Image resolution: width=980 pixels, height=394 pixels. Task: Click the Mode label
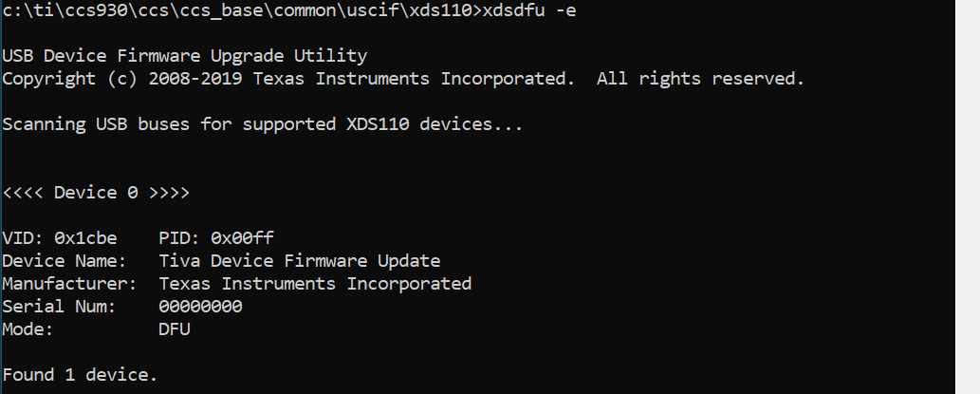(x=28, y=328)
